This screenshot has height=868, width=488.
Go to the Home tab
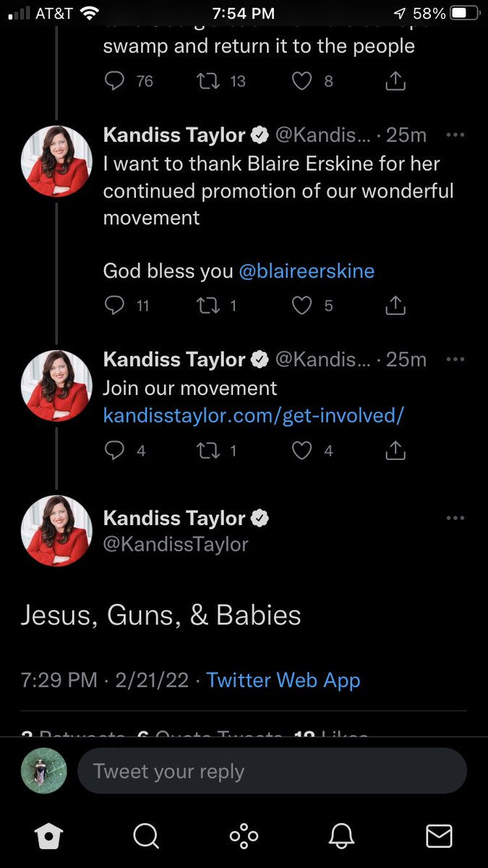49,836
